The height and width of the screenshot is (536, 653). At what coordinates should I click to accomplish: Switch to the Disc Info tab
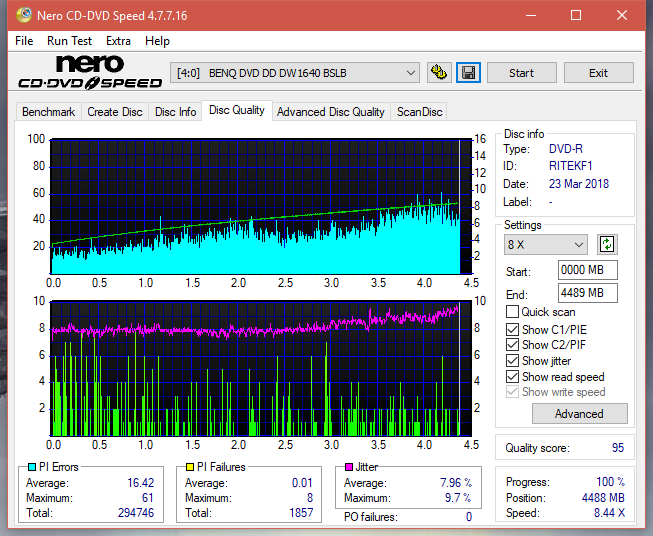coord(175,112)
